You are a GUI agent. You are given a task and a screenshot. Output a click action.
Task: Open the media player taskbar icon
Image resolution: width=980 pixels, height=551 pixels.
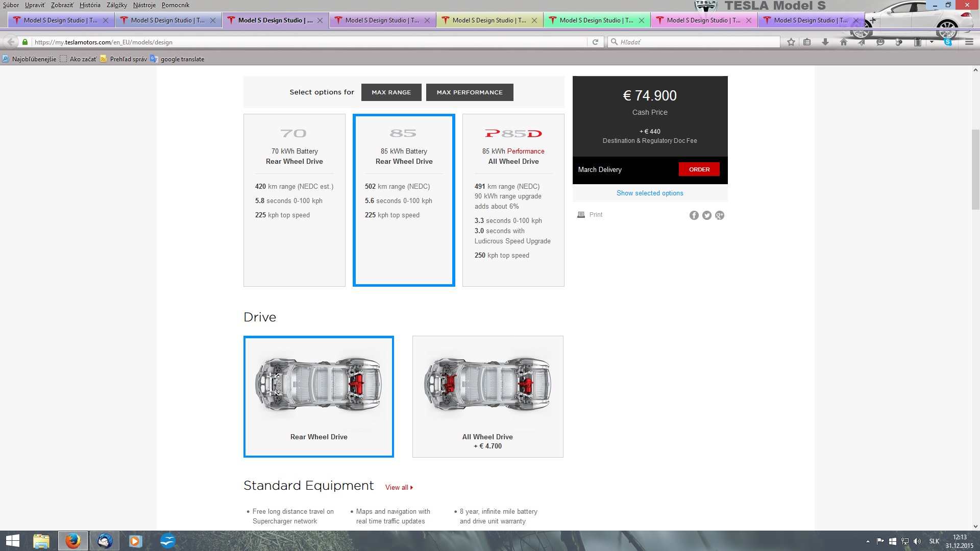(x=135, y=541)
